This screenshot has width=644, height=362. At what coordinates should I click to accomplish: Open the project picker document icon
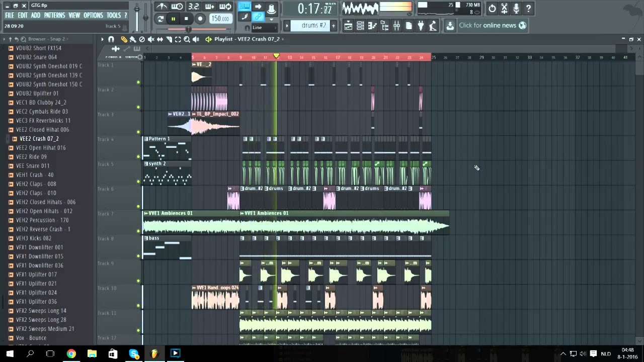tap(409, 26)
